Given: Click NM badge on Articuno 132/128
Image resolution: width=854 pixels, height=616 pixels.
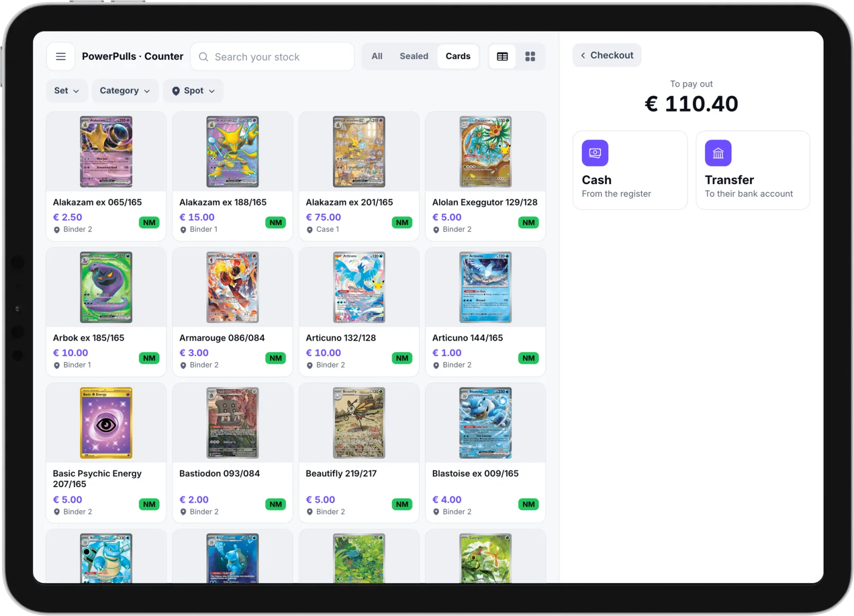Looking at the screenshot, I should (402, 358).
